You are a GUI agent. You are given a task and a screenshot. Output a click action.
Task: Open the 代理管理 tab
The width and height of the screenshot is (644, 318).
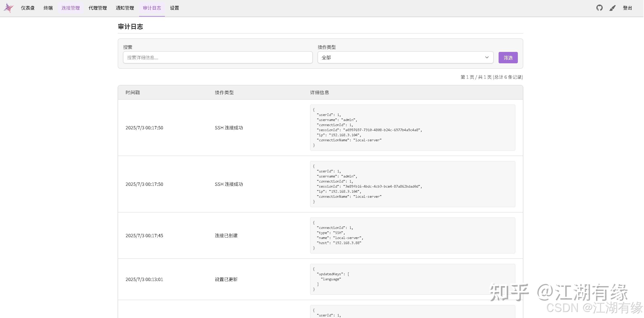98,8
